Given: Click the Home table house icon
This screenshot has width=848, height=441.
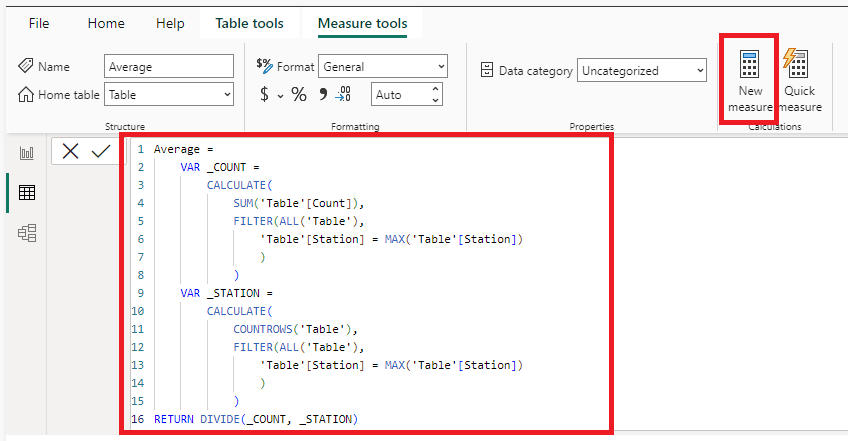Looking at the screenshot, I should [25, 95].
